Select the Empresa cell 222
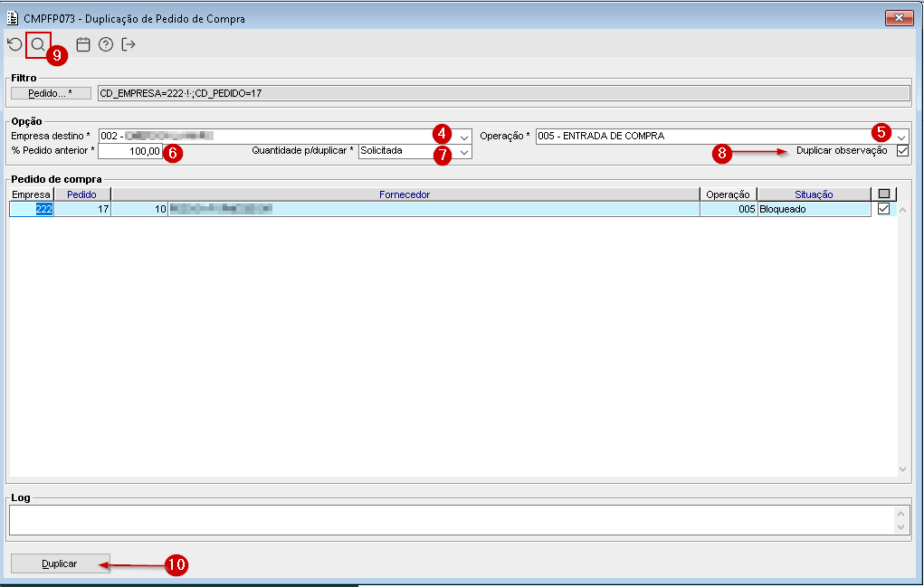Image resolution: width=924 pixels, height=587 pixels. click(32, 209)
